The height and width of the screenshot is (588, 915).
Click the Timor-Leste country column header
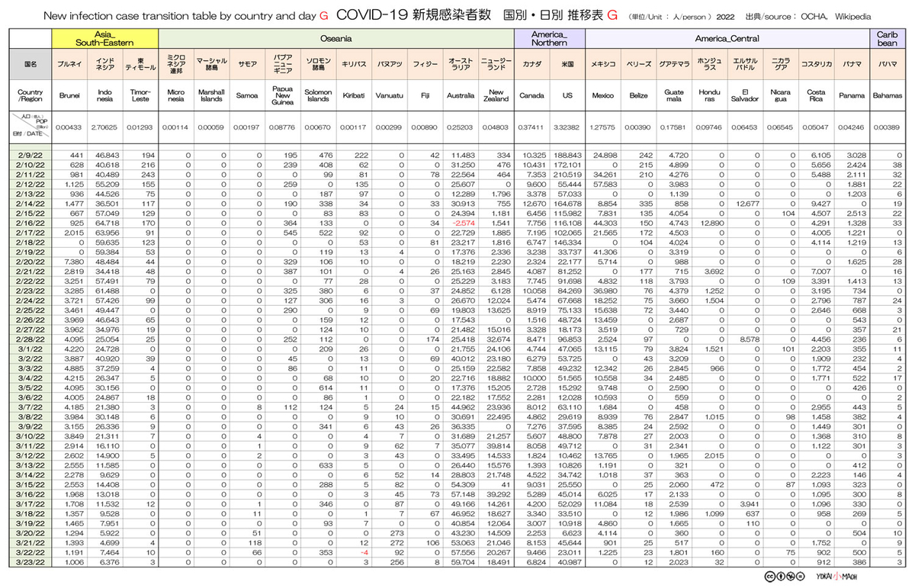point(140,95)
